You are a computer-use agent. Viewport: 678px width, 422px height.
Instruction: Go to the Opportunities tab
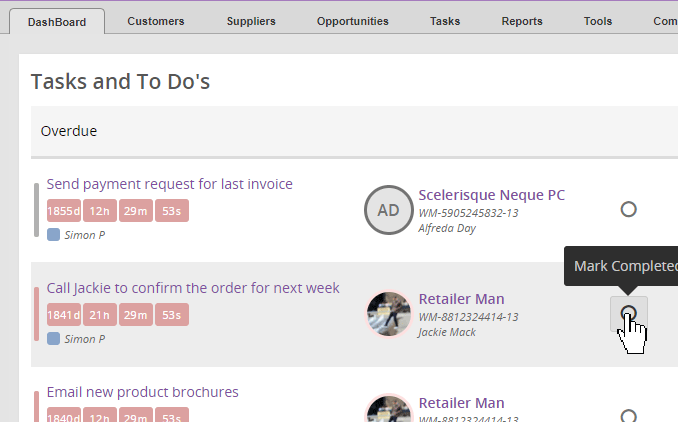click(x=352, y=21)
